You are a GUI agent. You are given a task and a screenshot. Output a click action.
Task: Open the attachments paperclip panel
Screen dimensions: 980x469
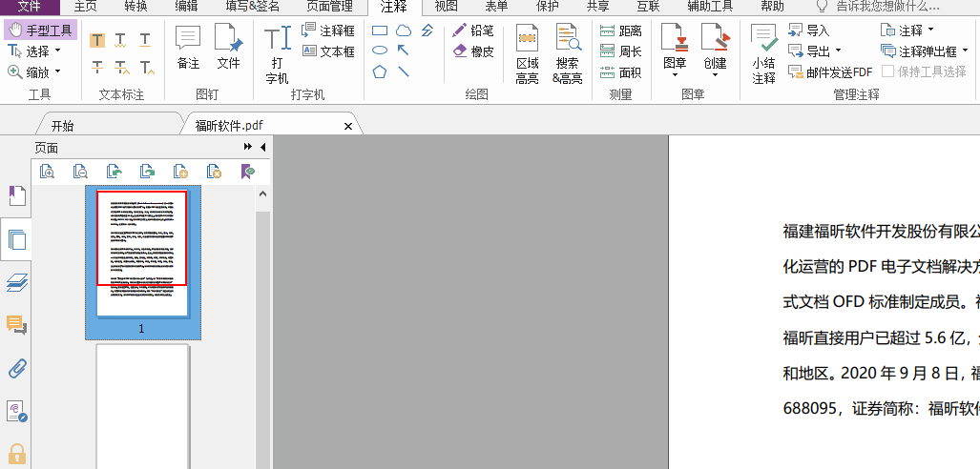(x=16, y=369)
